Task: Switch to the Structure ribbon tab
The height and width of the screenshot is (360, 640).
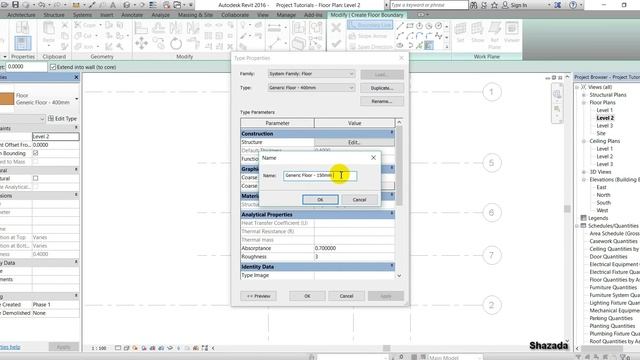Action: click(54, 15)
